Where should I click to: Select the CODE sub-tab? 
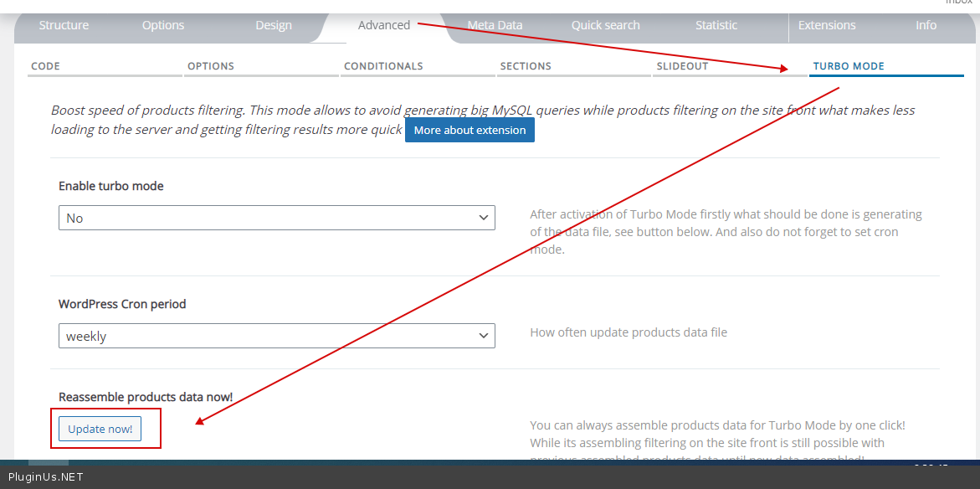pyautogui.click(x=46, y=66)
